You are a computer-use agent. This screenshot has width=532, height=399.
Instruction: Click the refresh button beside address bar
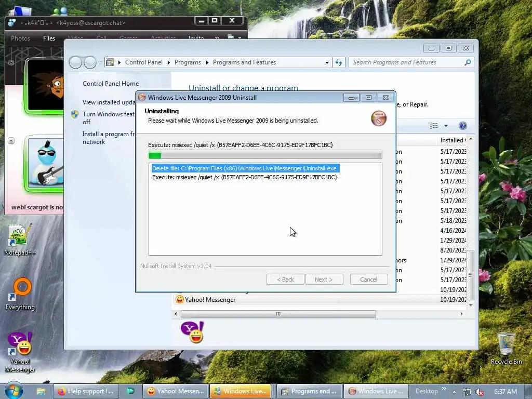339,62
